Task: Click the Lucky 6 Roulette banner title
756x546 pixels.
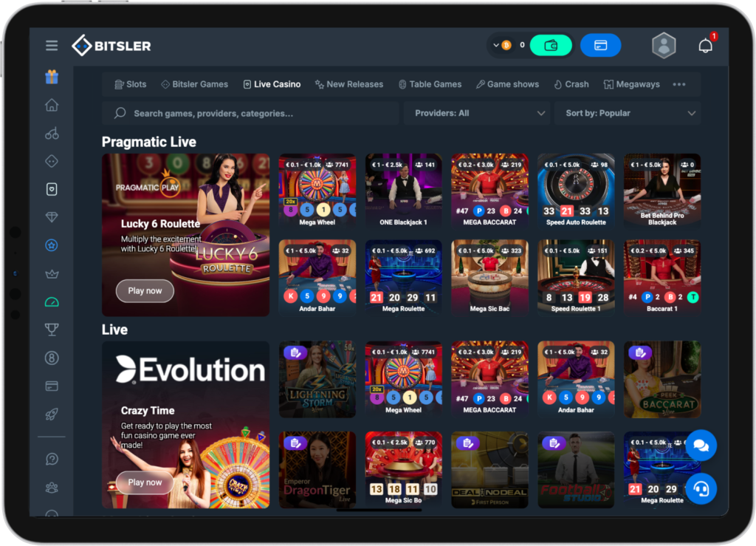Action: (160, 224)
